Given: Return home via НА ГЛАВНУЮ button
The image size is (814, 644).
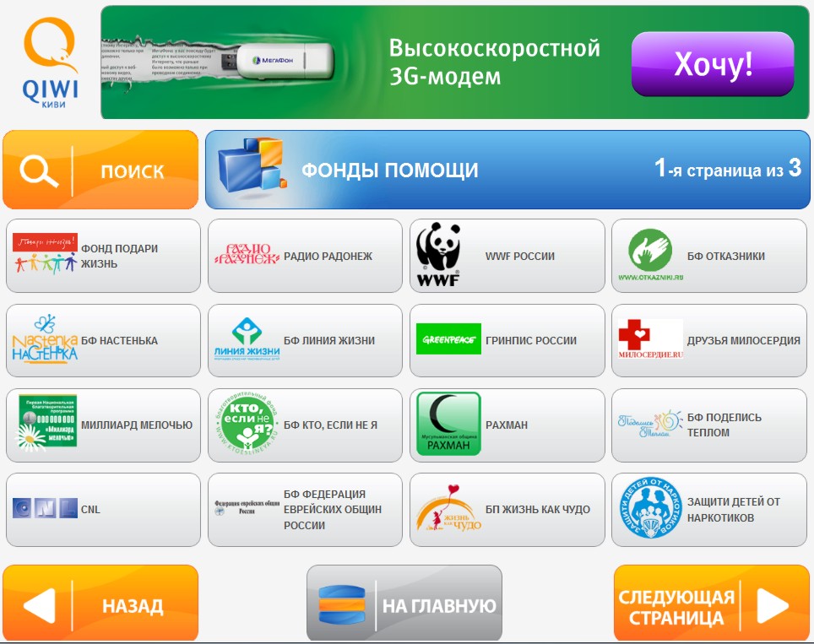Looking at the screenshot, I should (404, 603).
